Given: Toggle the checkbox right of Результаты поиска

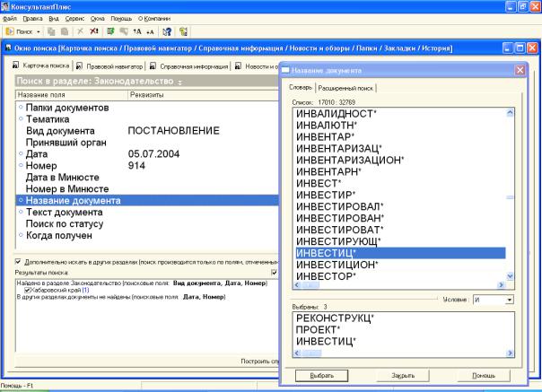Looking at the screenshot, I should 274,273.
